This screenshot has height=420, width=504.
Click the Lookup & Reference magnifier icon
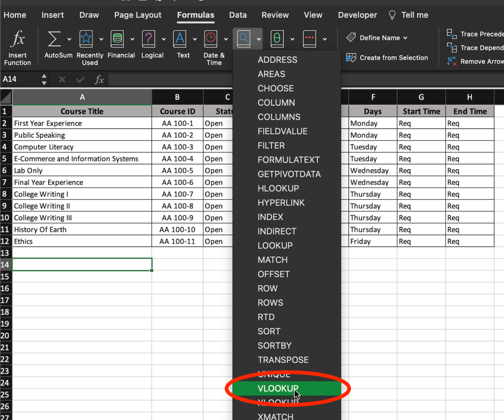coord(244,39)
